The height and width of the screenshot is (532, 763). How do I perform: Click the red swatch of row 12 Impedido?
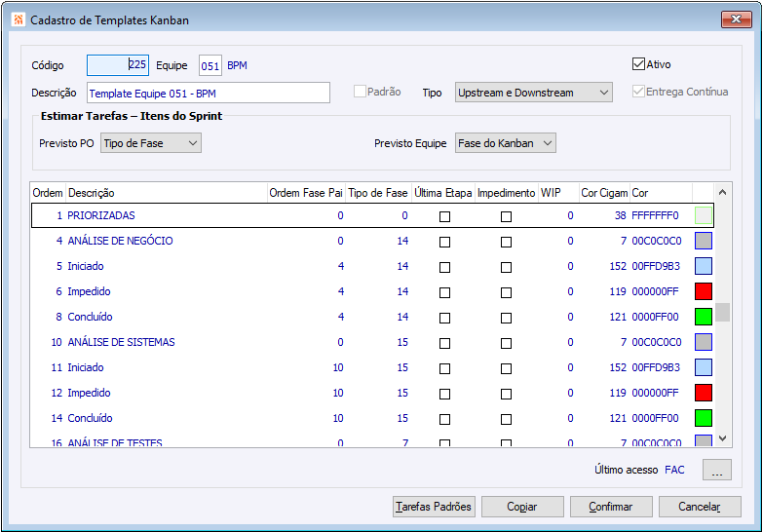tap(704, 393)
